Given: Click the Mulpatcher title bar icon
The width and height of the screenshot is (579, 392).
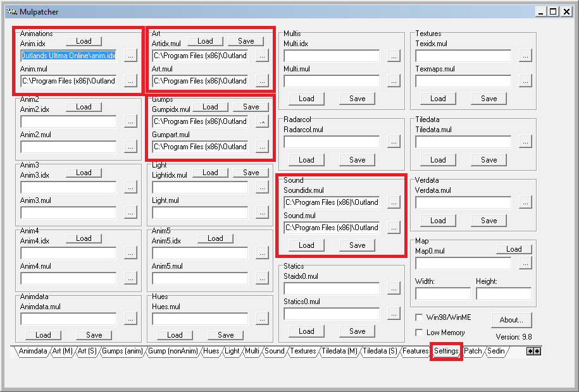Looking at the screenshot, I should 11,11.
